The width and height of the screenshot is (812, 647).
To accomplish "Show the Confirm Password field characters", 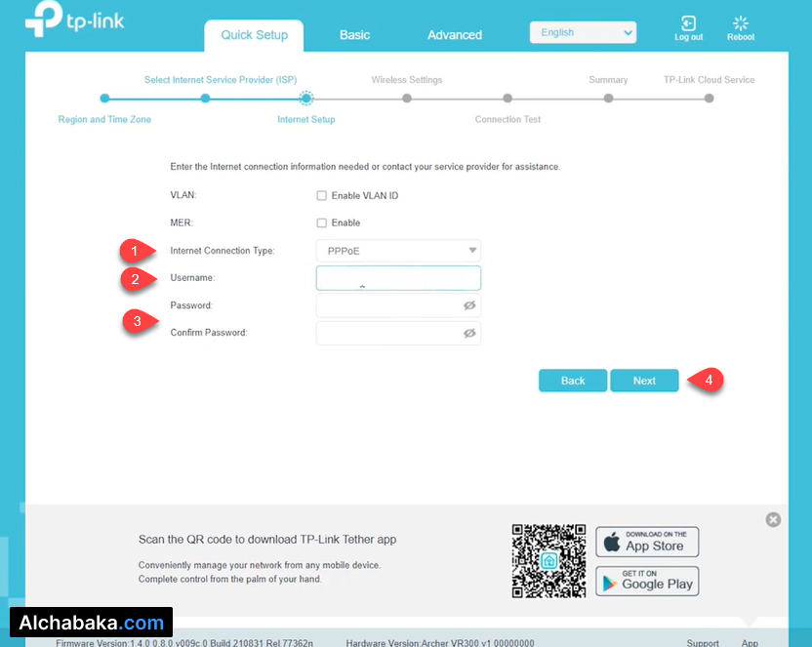I will point(469,333).
